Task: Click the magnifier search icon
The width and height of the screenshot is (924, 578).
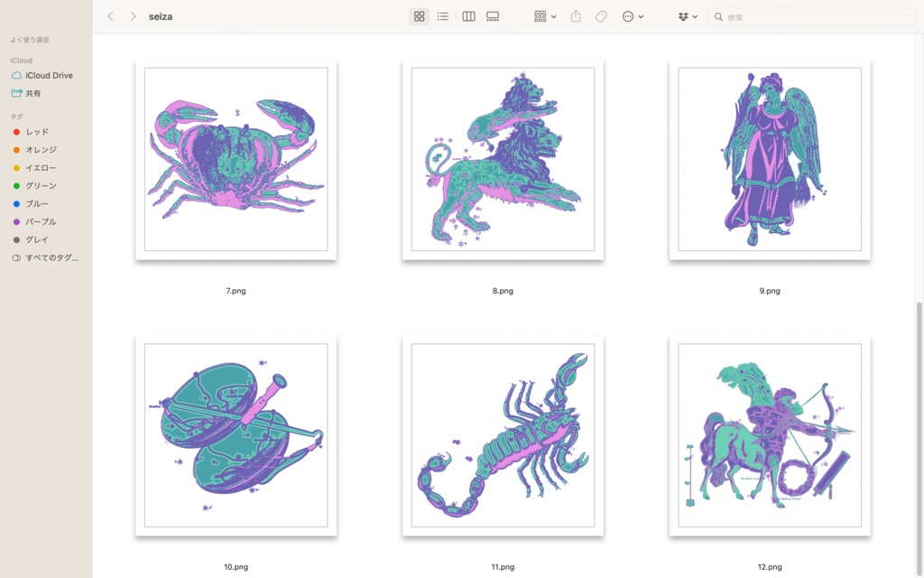Action: coord(718,17)
